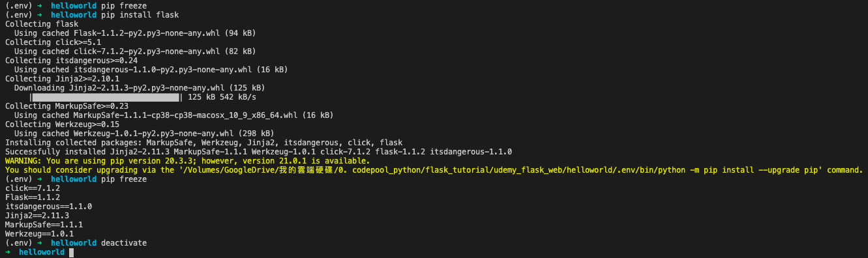Click the 'Jinja2==2.11.3' output line

(37, 216)
